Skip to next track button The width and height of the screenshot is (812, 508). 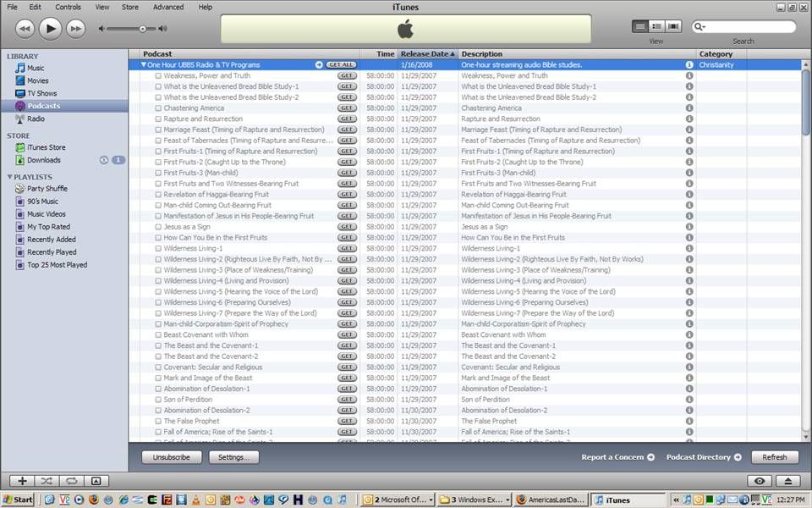pyautogui.click(x=75, y=29)
